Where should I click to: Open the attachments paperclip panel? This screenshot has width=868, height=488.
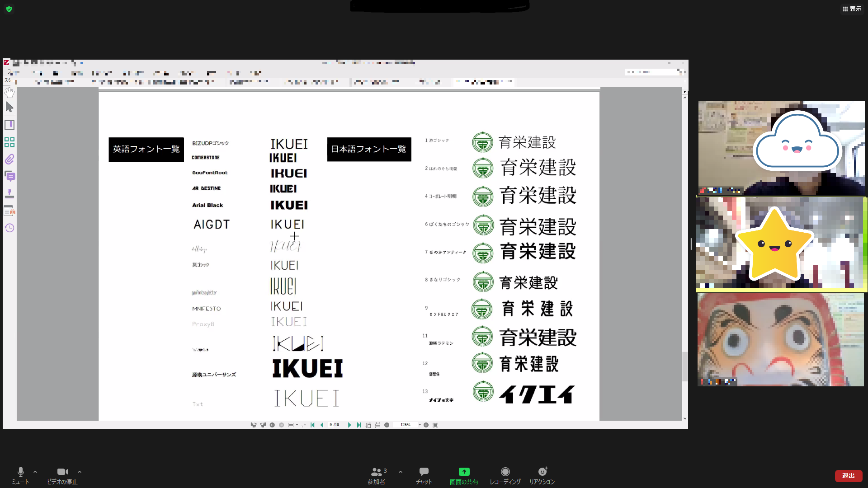9,160
